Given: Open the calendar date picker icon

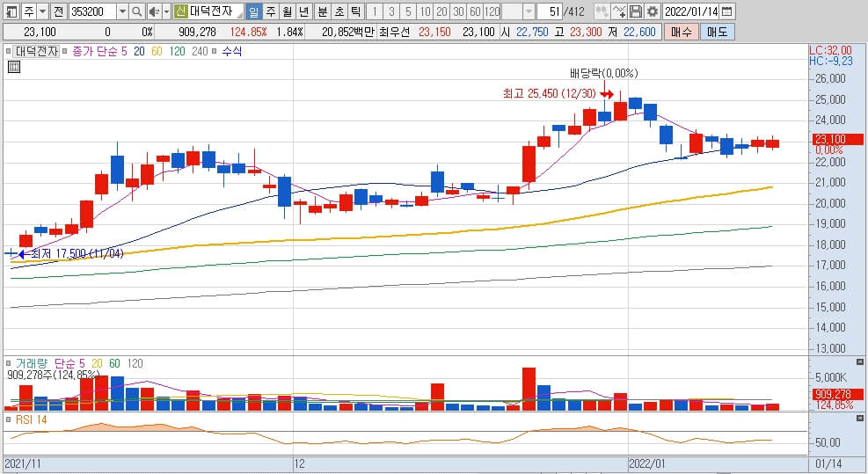Looking at the screenshot, I should click(727, 11).
